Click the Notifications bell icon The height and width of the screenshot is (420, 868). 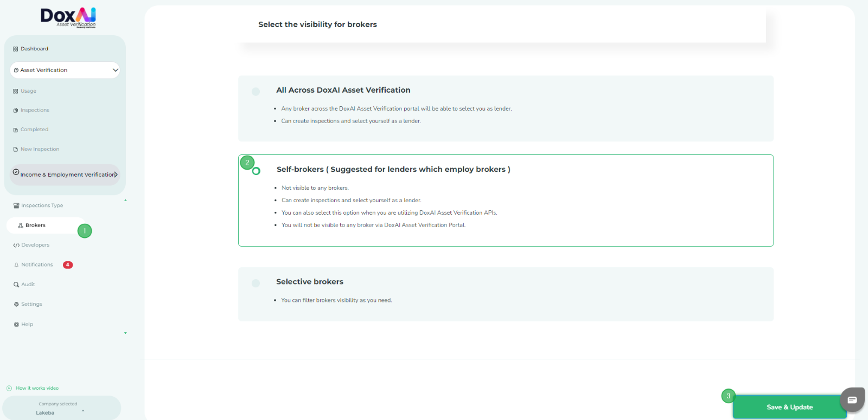16,265
